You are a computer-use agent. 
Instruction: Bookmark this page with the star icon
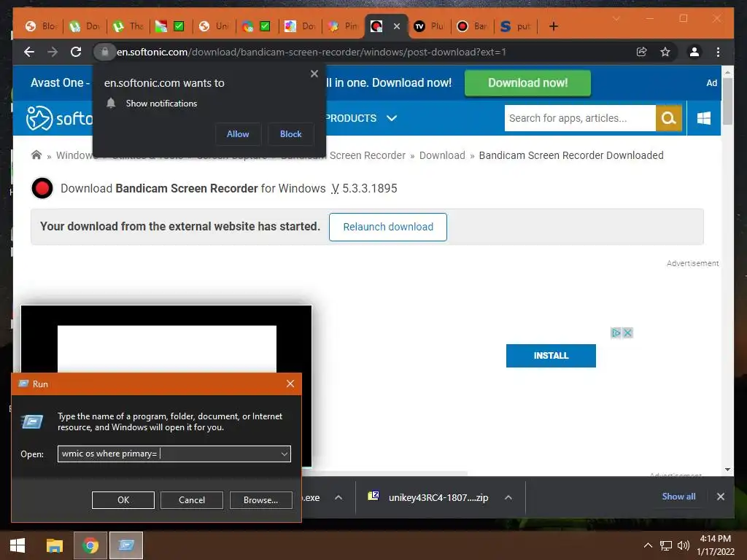[x=665, y=52]
